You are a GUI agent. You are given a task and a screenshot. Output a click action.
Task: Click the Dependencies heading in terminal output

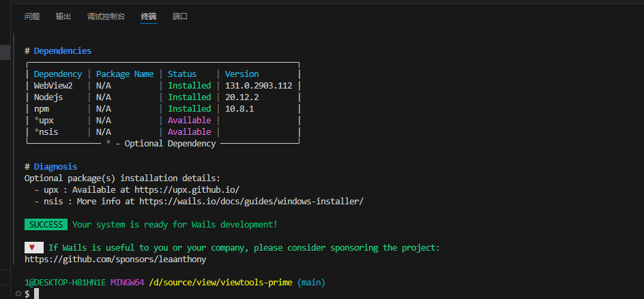[62, 51]
